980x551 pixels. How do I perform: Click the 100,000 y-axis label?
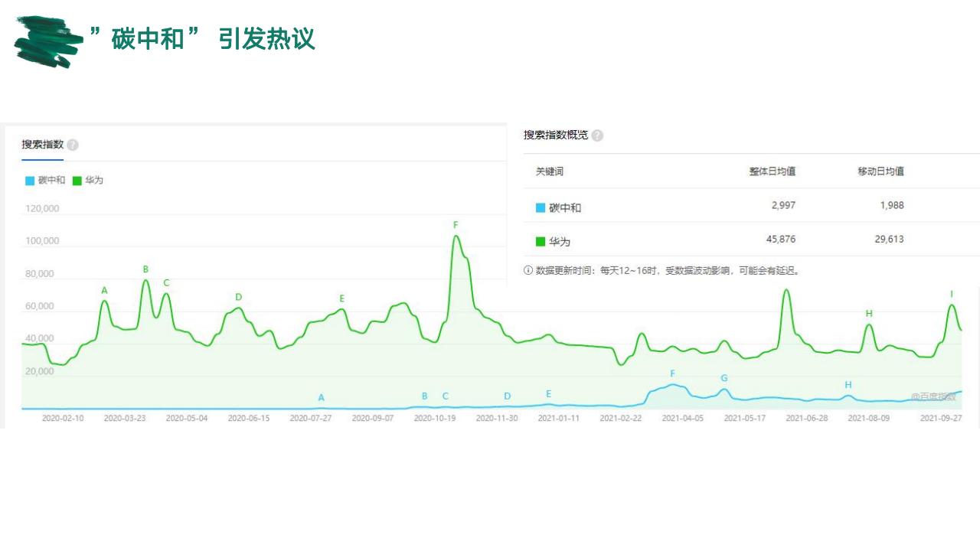(x=42, y=242)
